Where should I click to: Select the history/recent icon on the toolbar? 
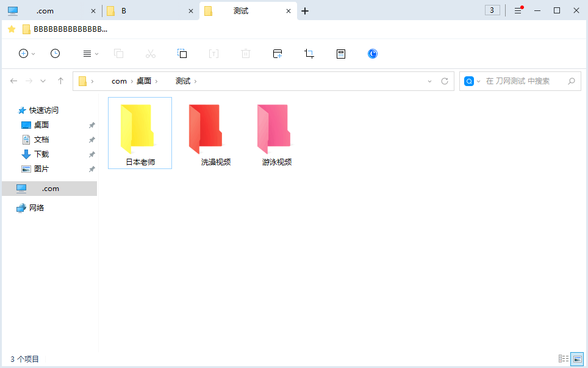pyautogui.click(x=55, y=54)
